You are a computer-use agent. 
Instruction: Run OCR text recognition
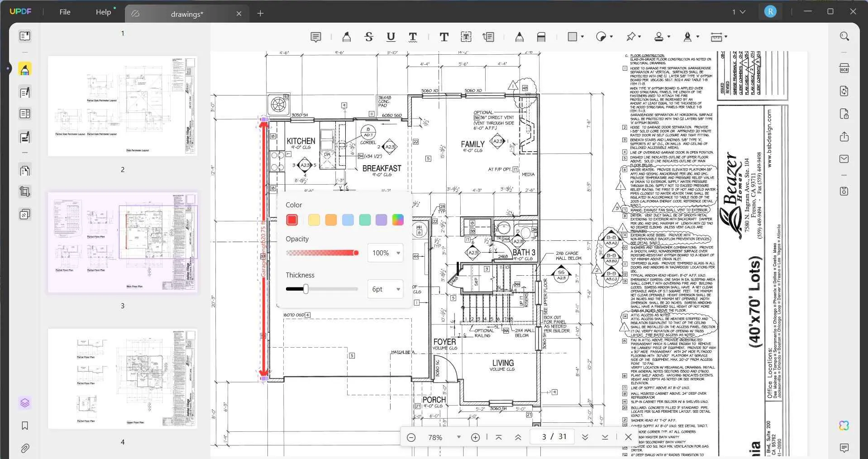tap(844, 68)
